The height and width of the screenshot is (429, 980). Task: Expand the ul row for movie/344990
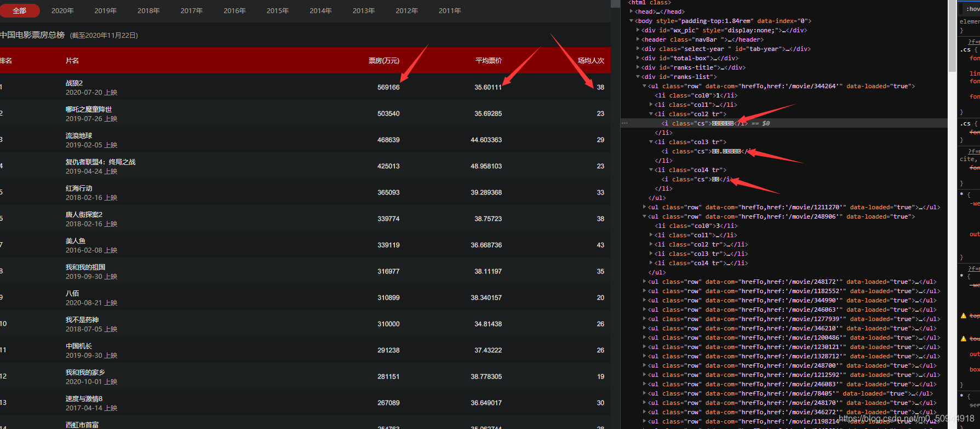point(645,300)
